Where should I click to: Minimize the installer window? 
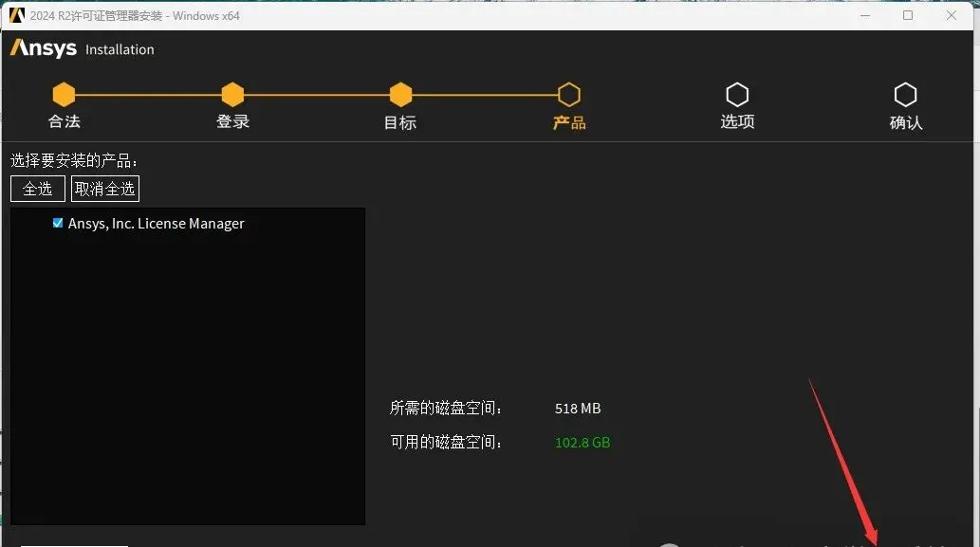[865, 15]
